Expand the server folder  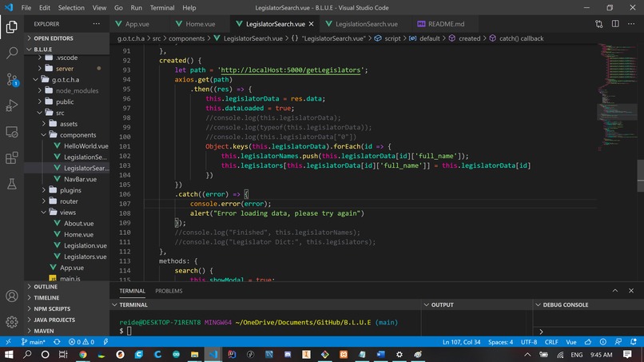click(x=67, y=68)
